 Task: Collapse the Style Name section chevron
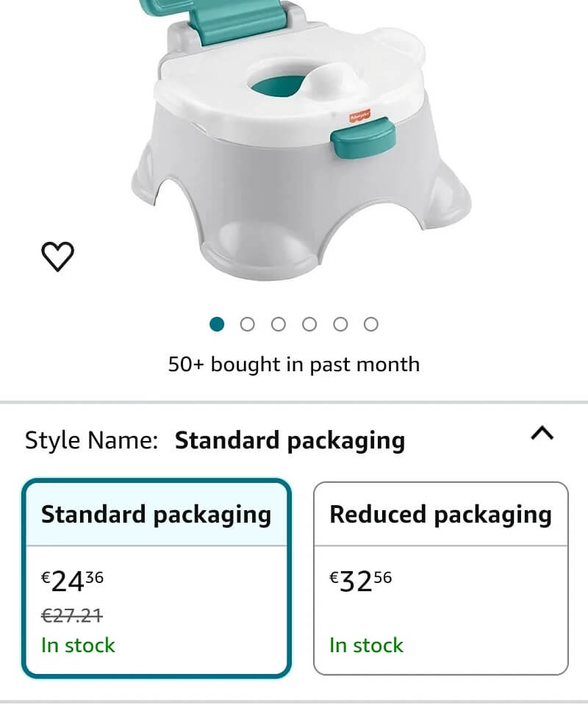542,434
